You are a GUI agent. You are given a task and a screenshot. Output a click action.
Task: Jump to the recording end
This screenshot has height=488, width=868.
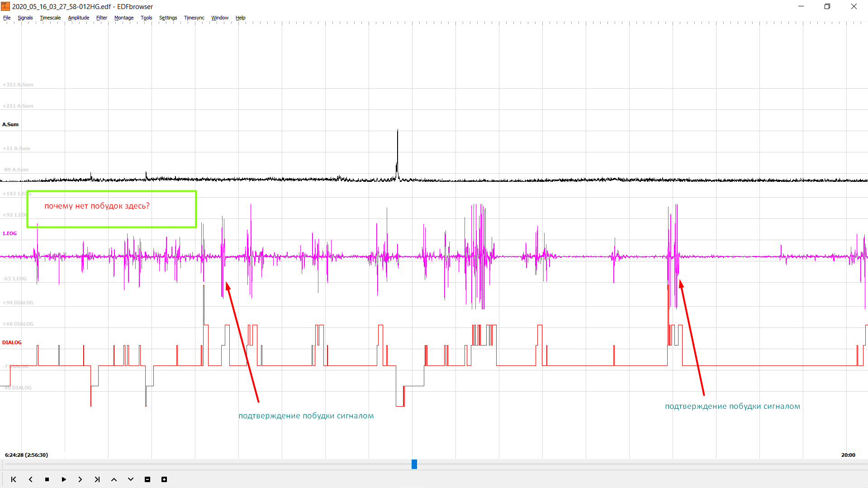[x=97, y=479]
